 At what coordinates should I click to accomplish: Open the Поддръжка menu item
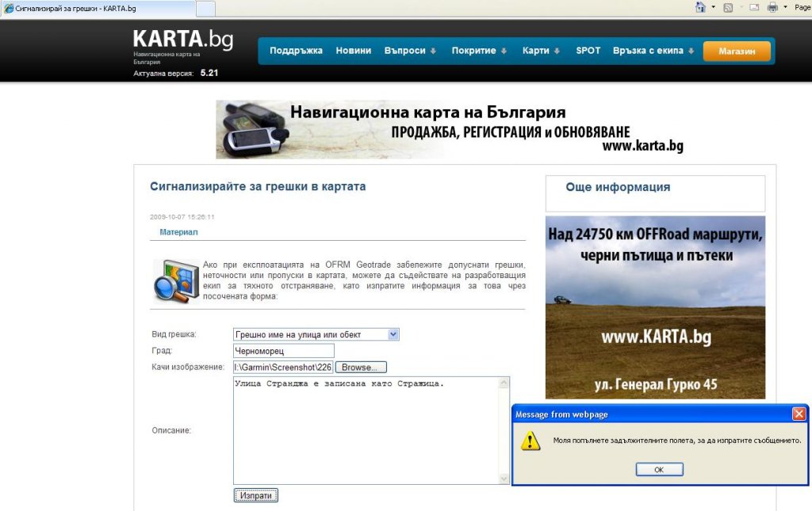[296, 51]
